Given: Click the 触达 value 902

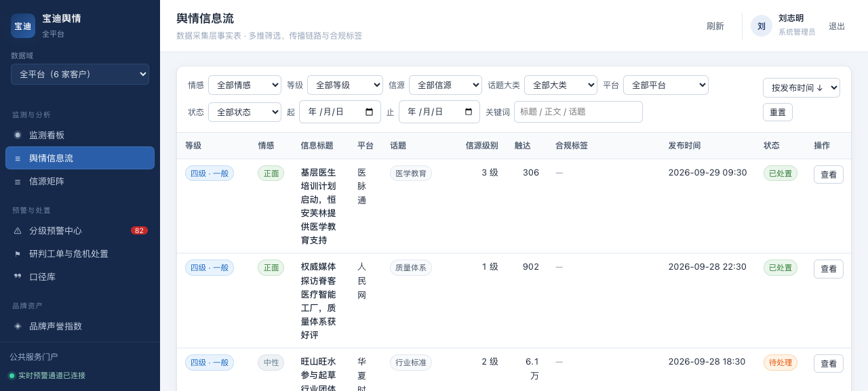Looking at the screenshot, I should pyautogui.click(x=531, y=266).
